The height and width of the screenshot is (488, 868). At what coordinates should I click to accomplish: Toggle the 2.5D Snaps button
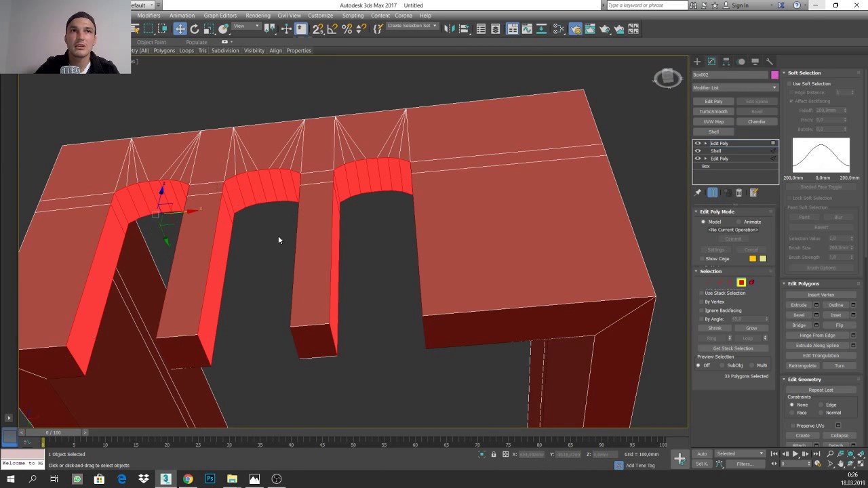tap(317, 28)
